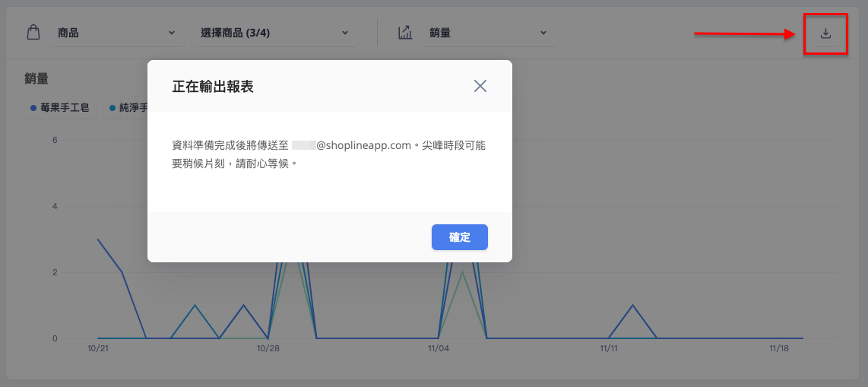Viewport: 868px width, 387px height.
Task: Toggle the 莓果手工皂 legend chip
Action: [60, 109]
